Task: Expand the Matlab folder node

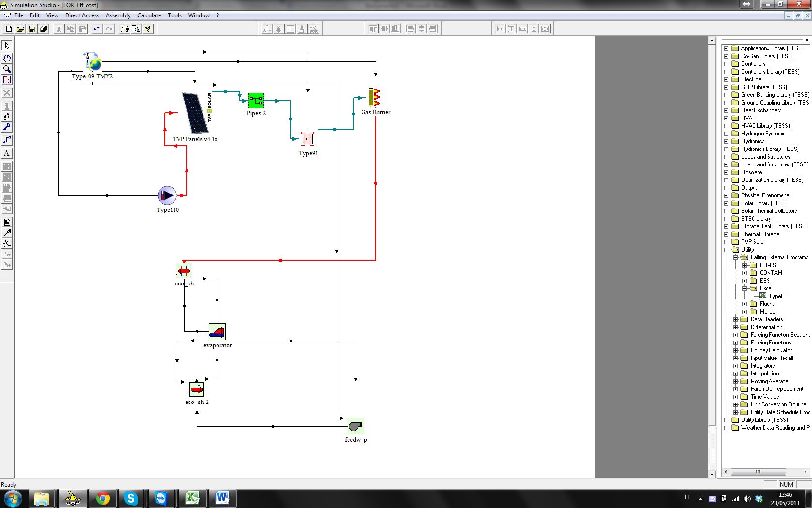Action: (744, 312)
